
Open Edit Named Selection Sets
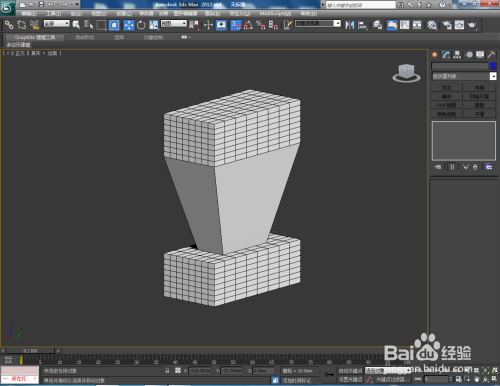pyautogui.click(x=288, y=25)
